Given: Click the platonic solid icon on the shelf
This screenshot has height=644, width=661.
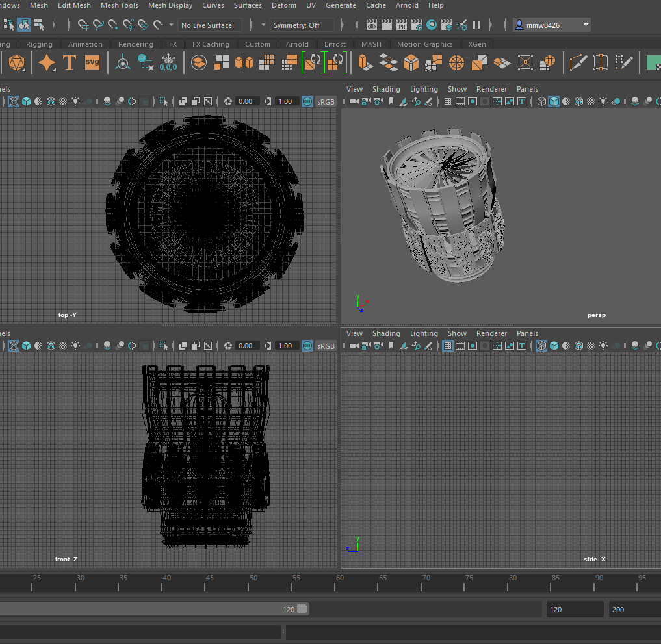Looking at the screenshot, I should (16, 63).
